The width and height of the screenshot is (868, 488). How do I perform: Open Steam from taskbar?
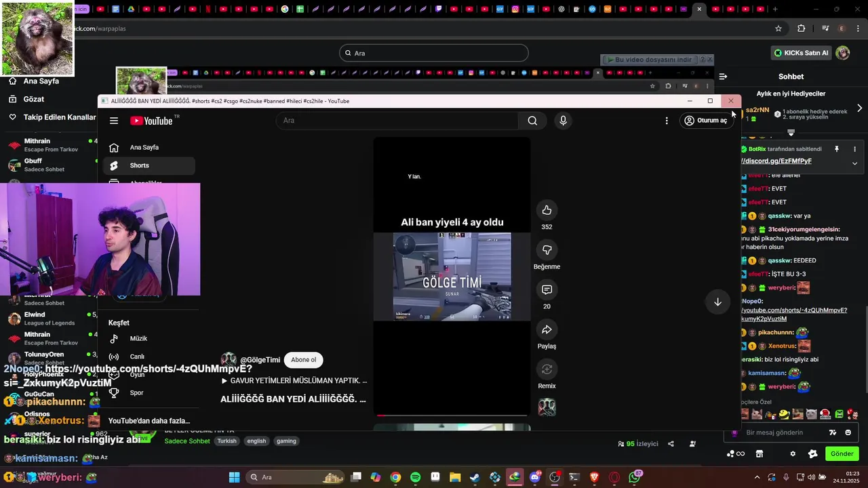(x=475, y=477)
